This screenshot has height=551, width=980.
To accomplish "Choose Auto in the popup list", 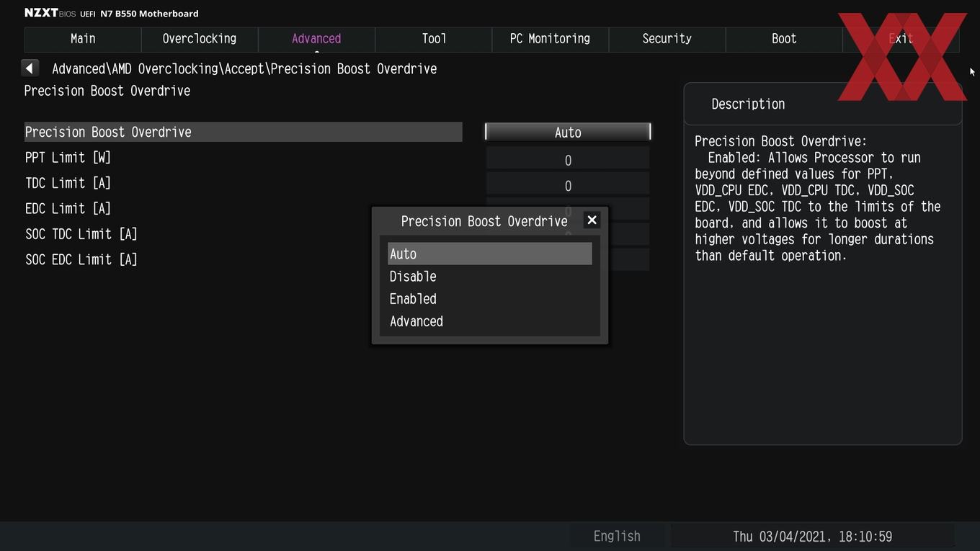I will click(490, 254).
